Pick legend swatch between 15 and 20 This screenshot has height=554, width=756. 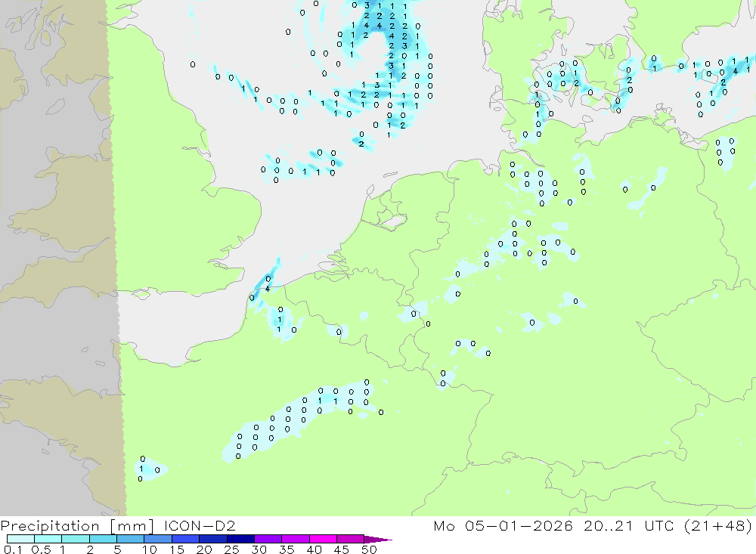pos(186,539)
